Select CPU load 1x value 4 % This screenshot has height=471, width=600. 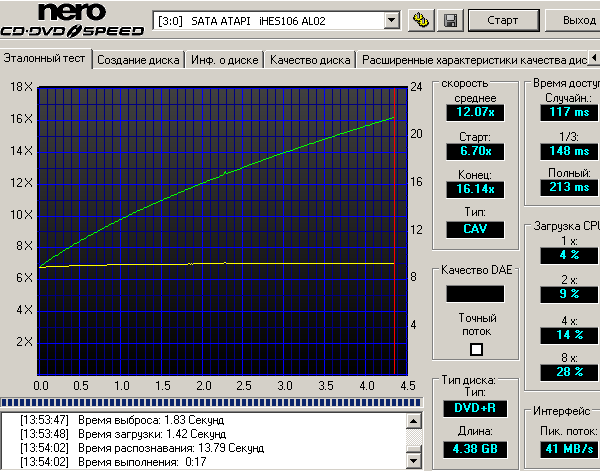click(x=569, y=255)
